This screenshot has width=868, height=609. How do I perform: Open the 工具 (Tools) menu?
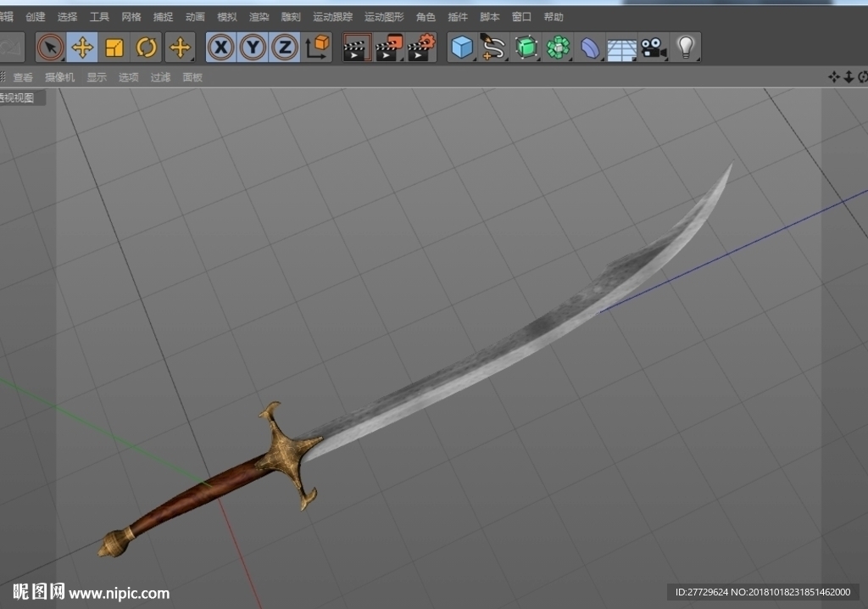coord(100,17)
